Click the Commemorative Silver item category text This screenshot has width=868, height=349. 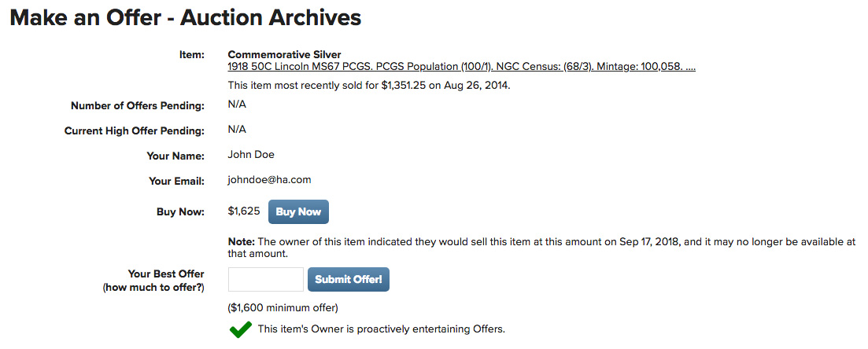(285, 55)
